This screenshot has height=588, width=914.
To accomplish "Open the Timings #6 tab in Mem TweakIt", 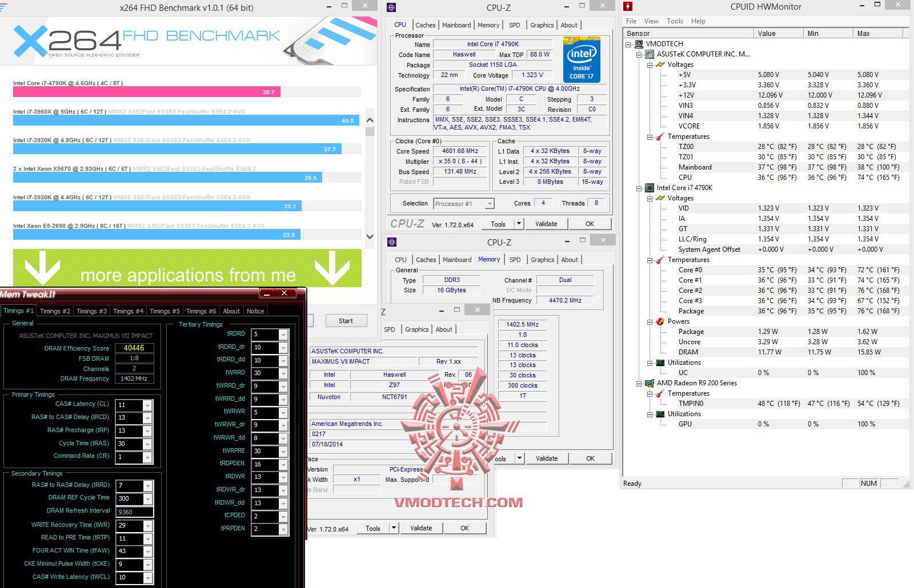I will coord(201,311).
